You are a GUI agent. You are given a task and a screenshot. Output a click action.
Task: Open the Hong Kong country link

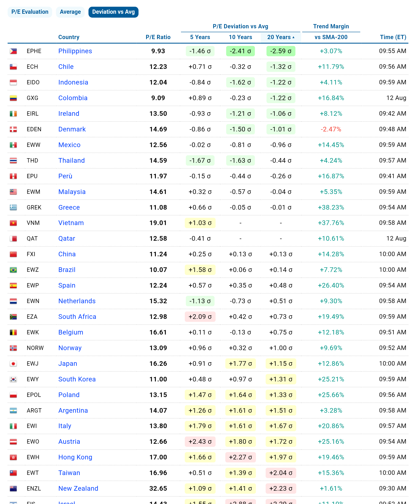pos(75,457)
